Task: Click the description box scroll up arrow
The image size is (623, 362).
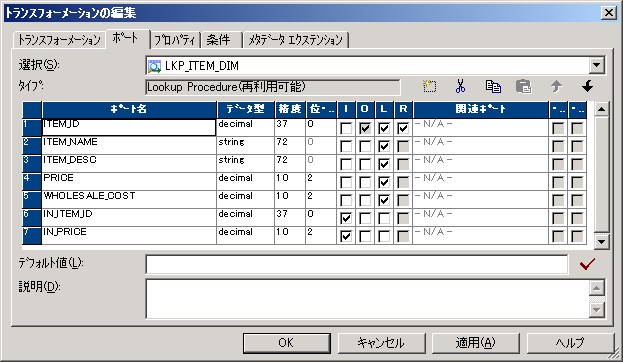Action: click(x=596, y=288)
